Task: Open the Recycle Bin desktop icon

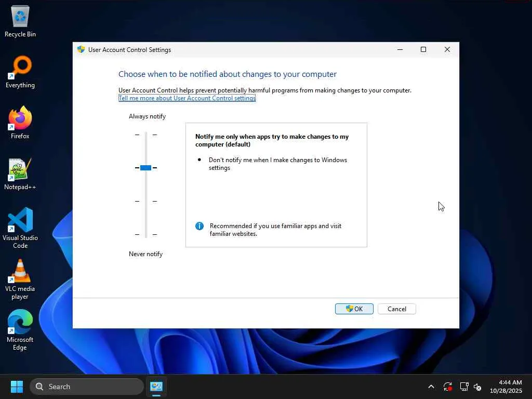Action: point(20,21)
